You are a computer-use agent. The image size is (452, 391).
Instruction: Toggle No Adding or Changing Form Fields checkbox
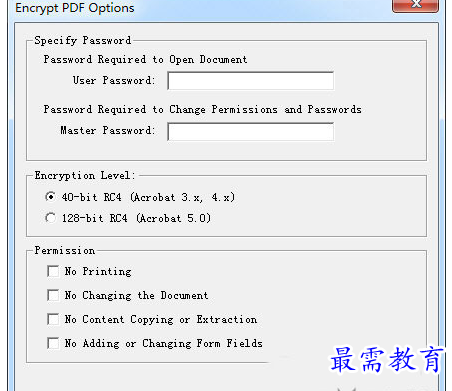(x=53, y=343)
